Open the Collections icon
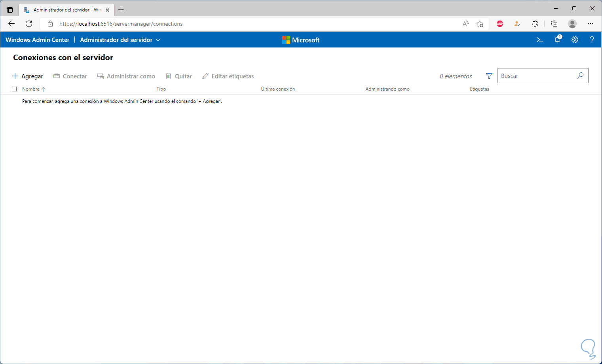602x364 pixels. 554,24
